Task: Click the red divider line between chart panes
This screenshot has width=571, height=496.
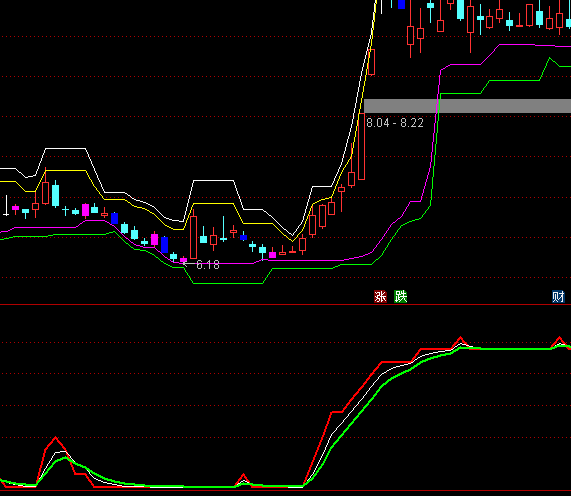Action: [x=286, y=304]
